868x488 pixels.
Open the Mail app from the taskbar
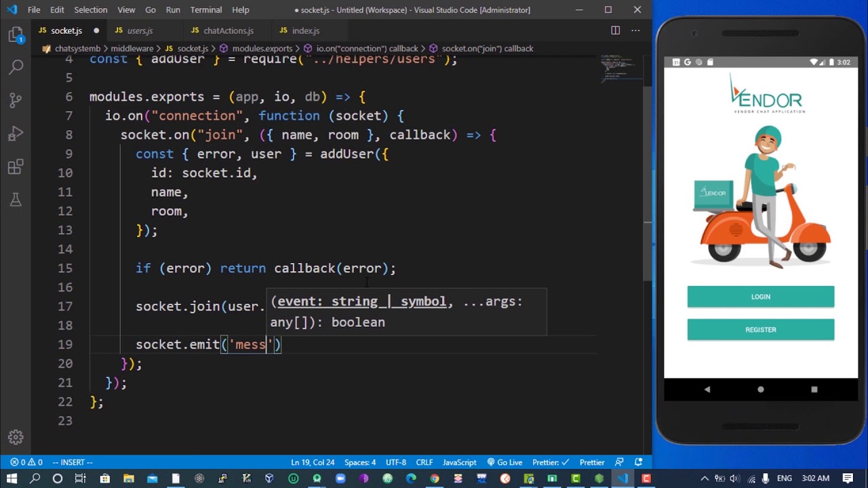coord(152,479)
